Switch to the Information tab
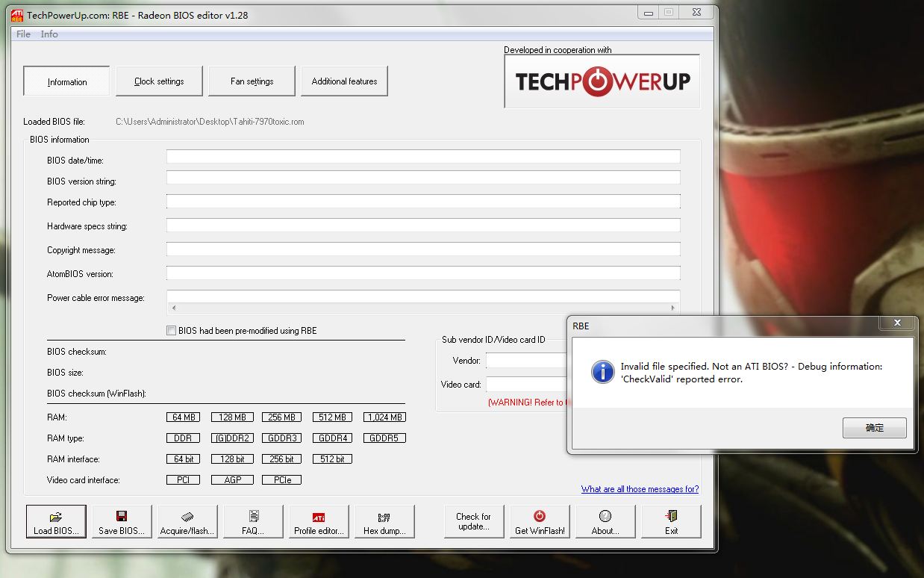This screenshot has height=578, width=924. 67,81
